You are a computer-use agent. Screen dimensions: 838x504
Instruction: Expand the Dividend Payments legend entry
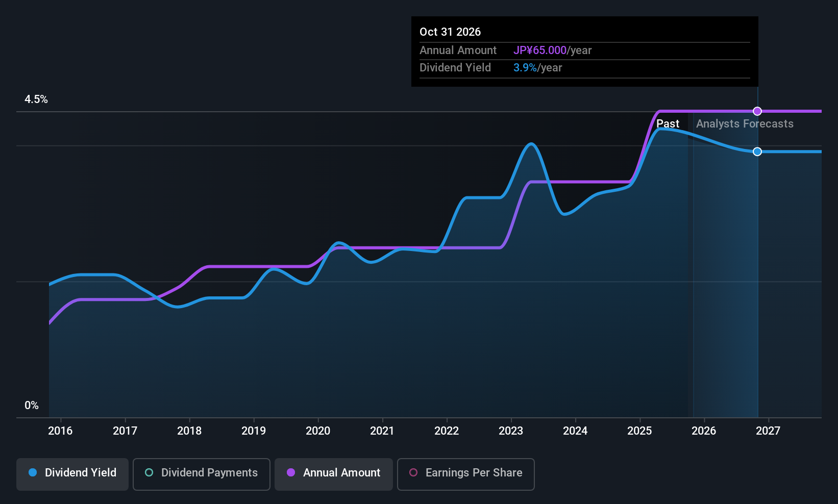[x=201, y=474]
